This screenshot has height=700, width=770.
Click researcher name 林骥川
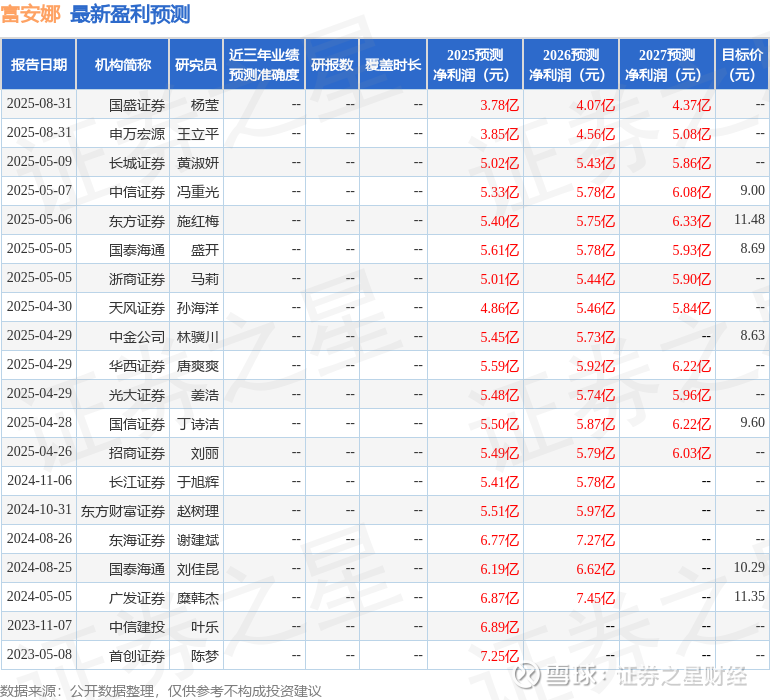tap(198, 337)
